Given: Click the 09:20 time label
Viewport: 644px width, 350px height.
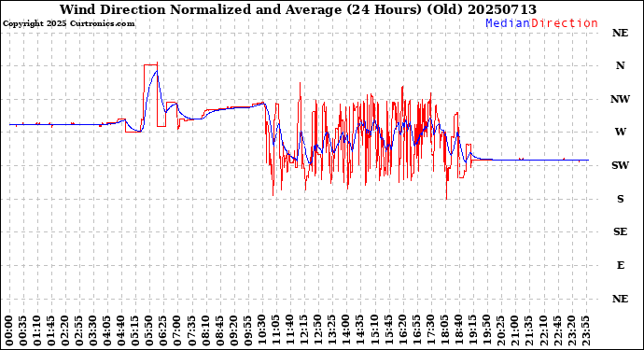Looking at the screenshot, I should point(233,330).
